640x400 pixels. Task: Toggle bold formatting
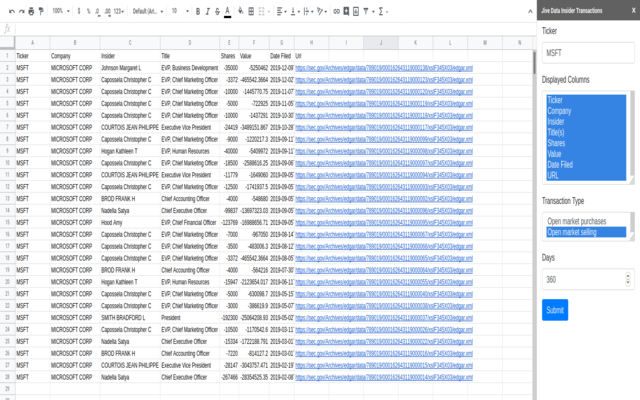pos(198,11)
